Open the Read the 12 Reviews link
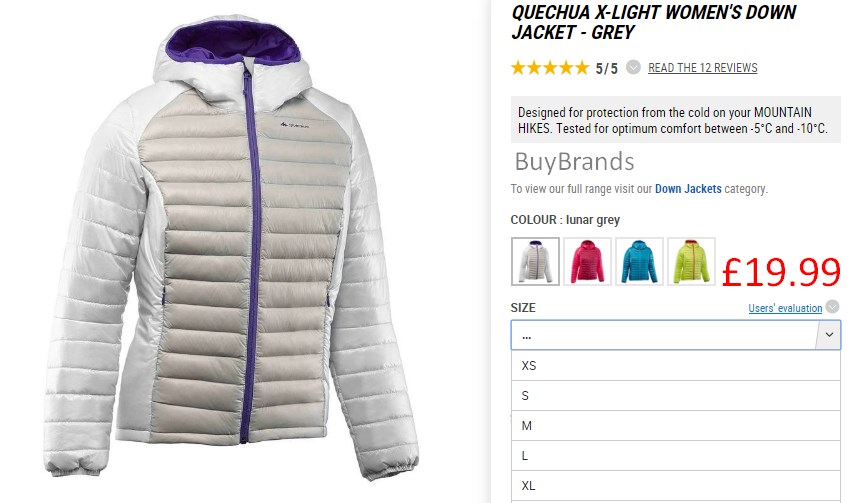Viewport: 855px width, 503px height. (x=702, y=68)
